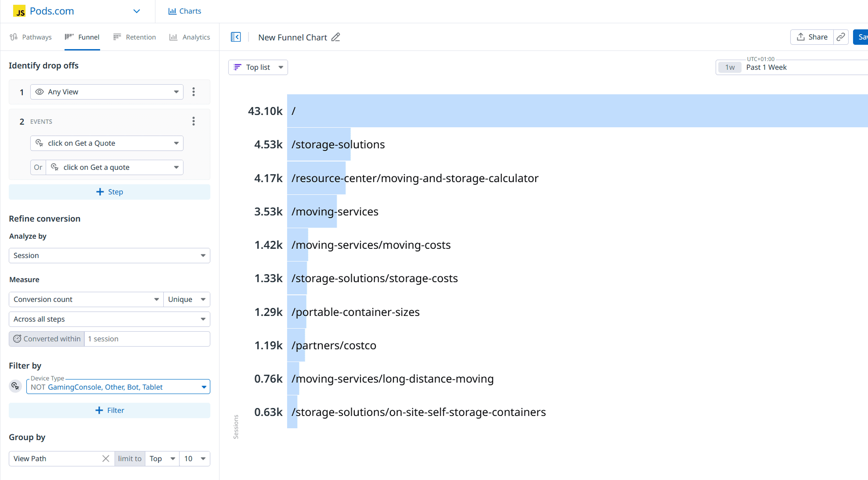Open the Analyze by Session dropdown
The height and width of the screenshot is (480, 868).
(109, 255)
